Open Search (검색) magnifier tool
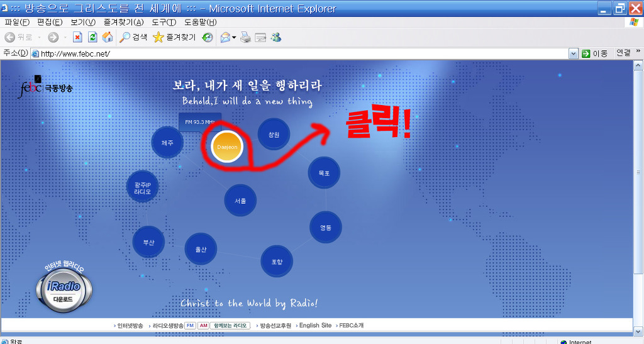This screenshot has width=644, height=344. pyautogui.click(x=133, y=37)
